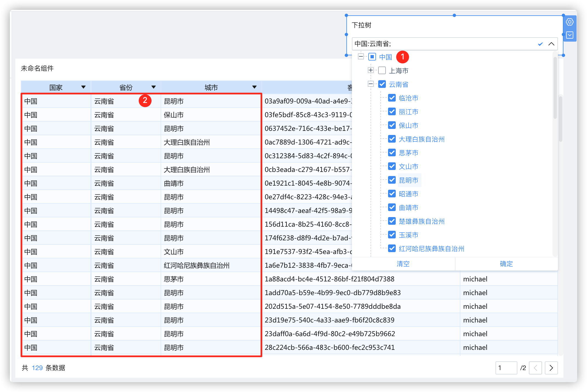587x392 pixels.
Task: Collapse the 中国 root node
Action: point(361,57)
